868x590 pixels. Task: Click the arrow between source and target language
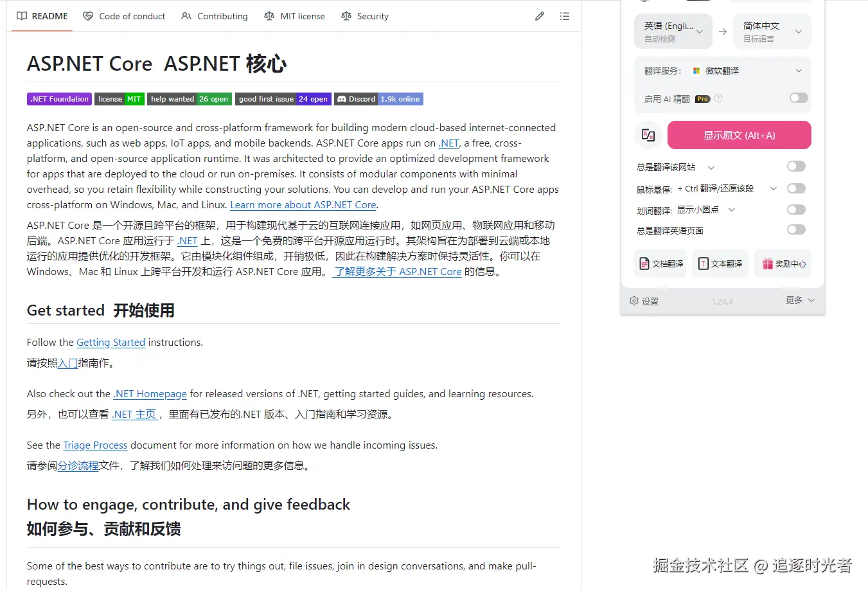point(723,31)
